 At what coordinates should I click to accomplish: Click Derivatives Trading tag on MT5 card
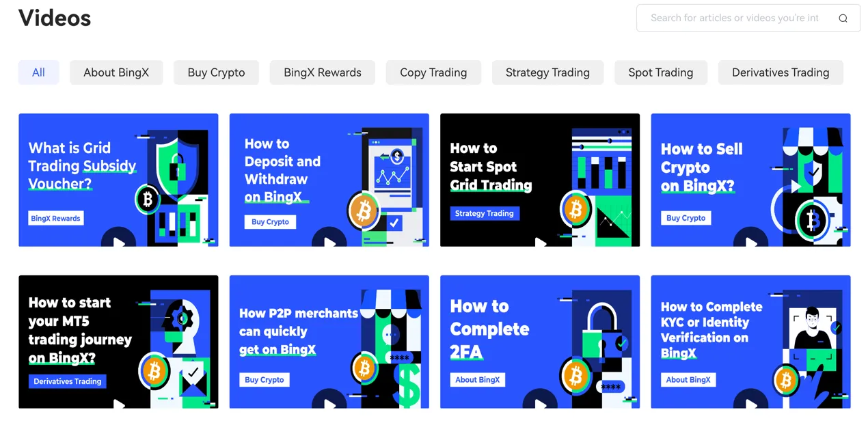point(68,381)
